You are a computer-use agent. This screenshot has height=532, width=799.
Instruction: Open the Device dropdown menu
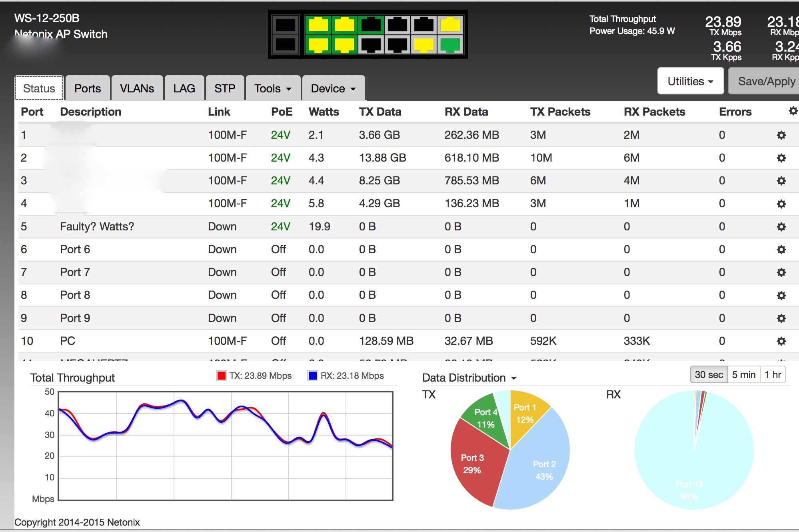pyautogui.click(x=334, y=88)
